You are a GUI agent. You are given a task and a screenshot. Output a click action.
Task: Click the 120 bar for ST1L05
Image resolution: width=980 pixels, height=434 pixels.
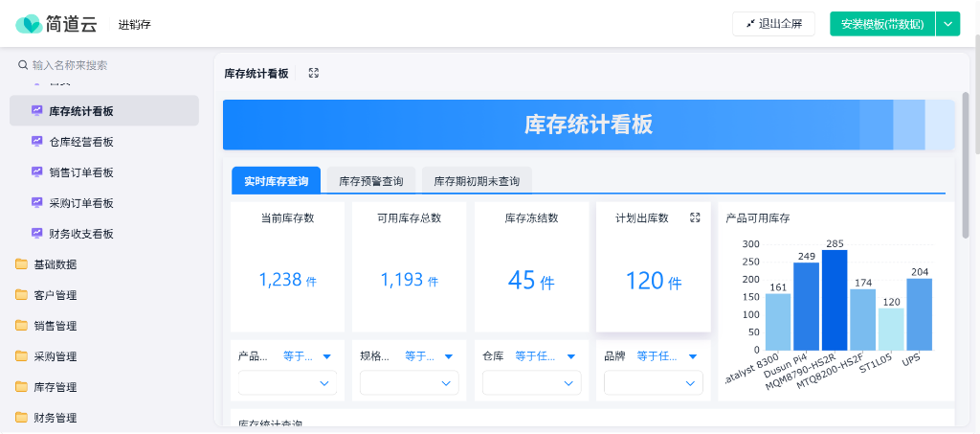(891, 329)
